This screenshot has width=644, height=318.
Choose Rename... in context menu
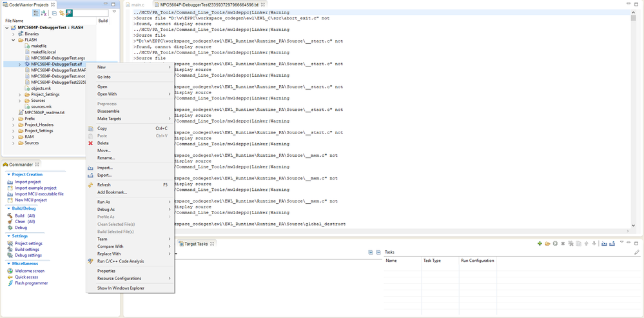coord(130,158)
